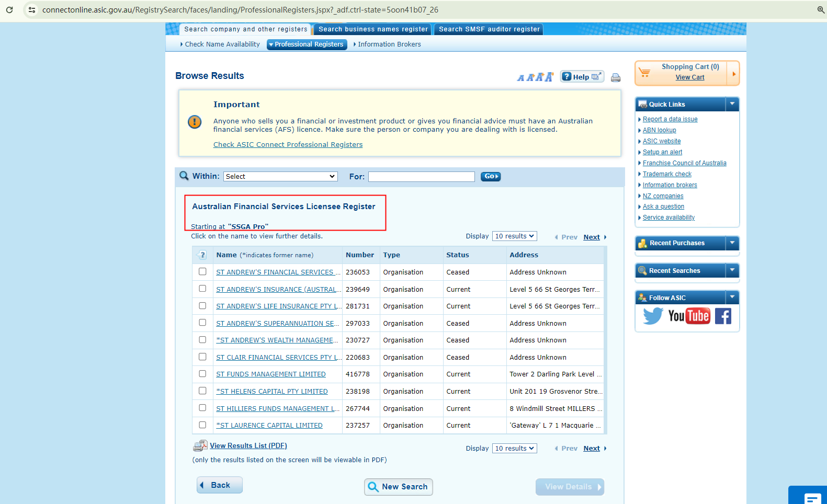The image size is (827, 504).
Task: Tick checkbox for ST ANDREW'S SUPERANNUATION
Action: point(202,323)
